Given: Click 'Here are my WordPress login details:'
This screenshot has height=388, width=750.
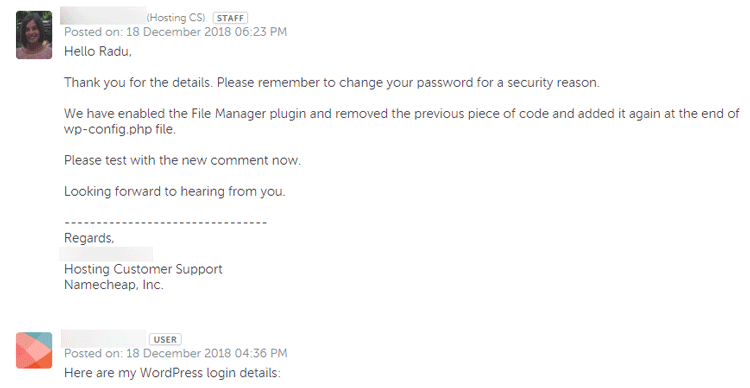Looking at the screenshot, I should click(x=172, y=373).
